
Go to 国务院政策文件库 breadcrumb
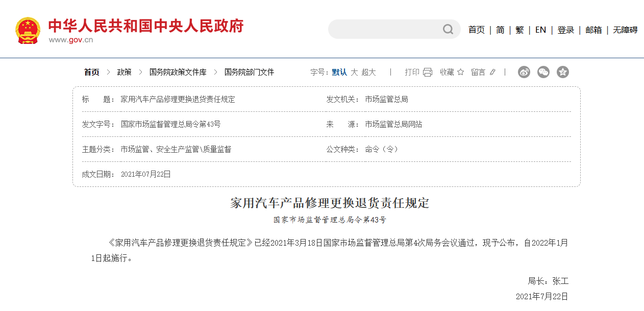tap(178, 73)
